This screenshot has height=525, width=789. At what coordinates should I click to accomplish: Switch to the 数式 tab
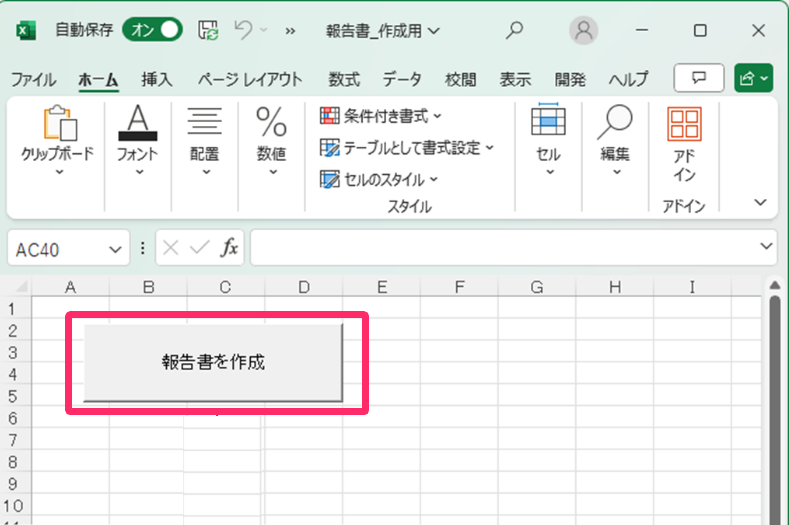click(344, 80)
